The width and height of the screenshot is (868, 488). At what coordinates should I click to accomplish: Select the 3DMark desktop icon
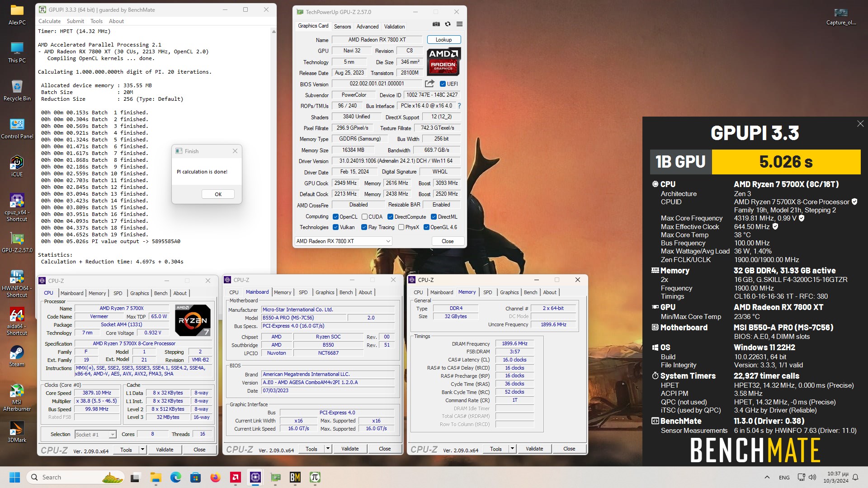click(x=17, y=432)
